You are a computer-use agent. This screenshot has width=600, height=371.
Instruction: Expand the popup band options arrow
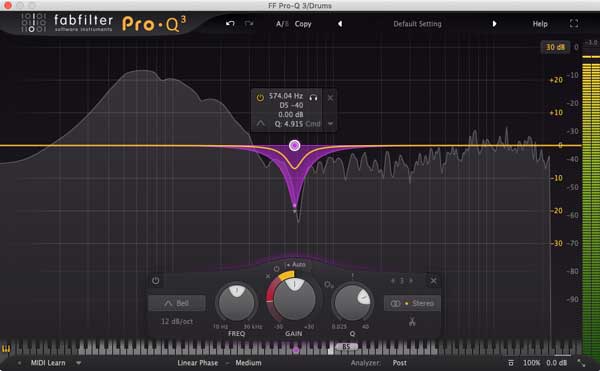[x=330, y=124]
